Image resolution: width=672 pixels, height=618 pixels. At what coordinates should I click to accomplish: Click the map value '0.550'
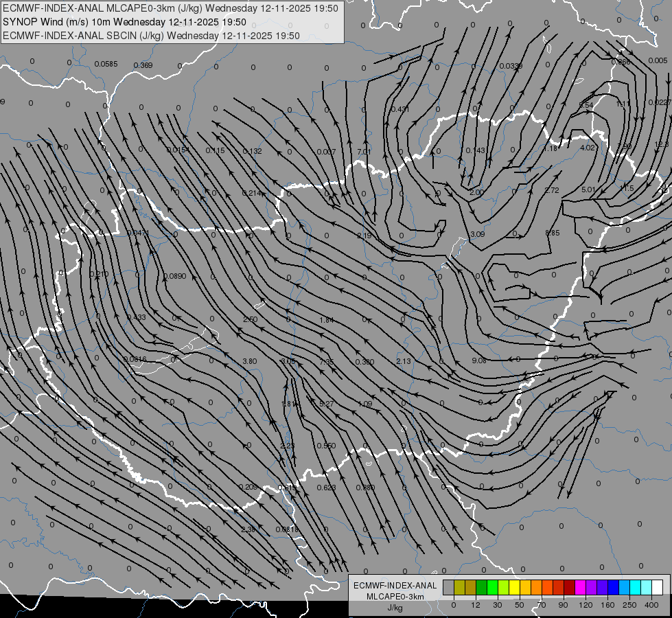point(326,446)
